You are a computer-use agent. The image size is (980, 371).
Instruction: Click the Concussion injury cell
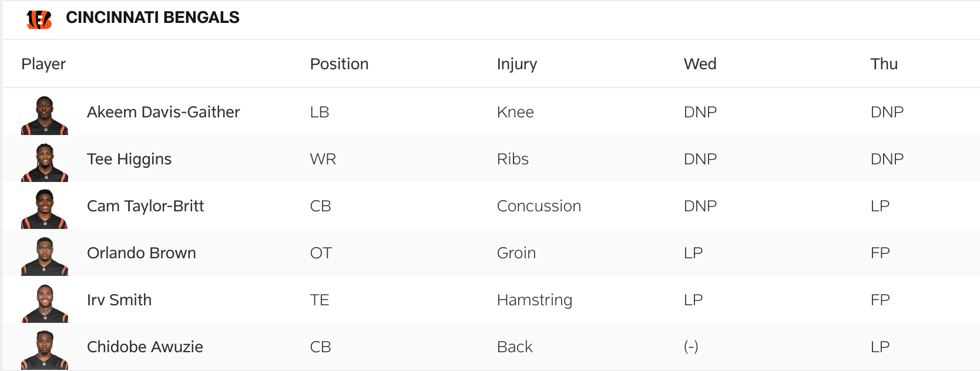tap(539, 206)
